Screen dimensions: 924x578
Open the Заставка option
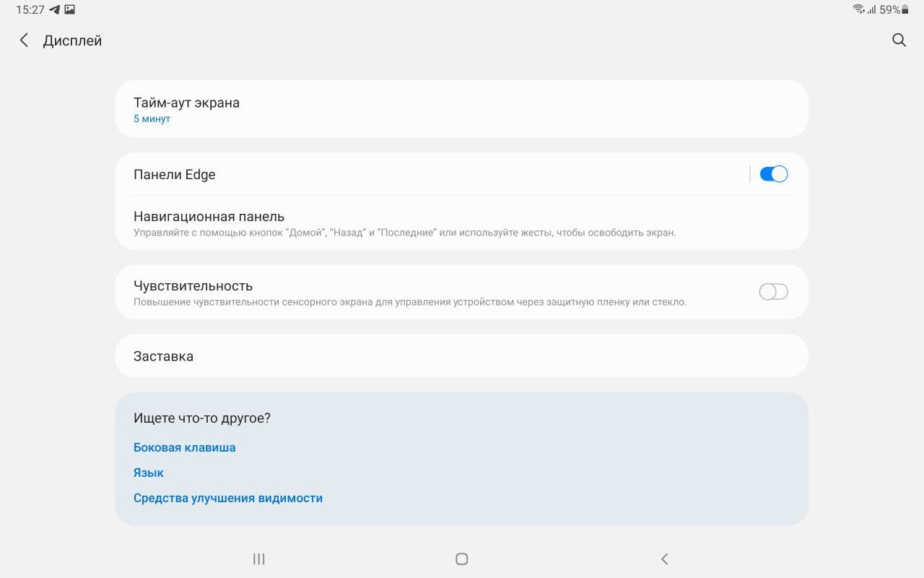[x=163, y=356]
